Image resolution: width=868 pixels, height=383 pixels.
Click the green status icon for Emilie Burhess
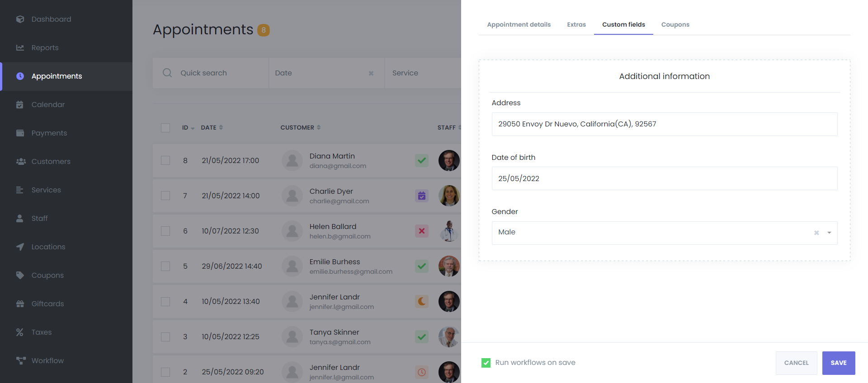click(422, 266)
